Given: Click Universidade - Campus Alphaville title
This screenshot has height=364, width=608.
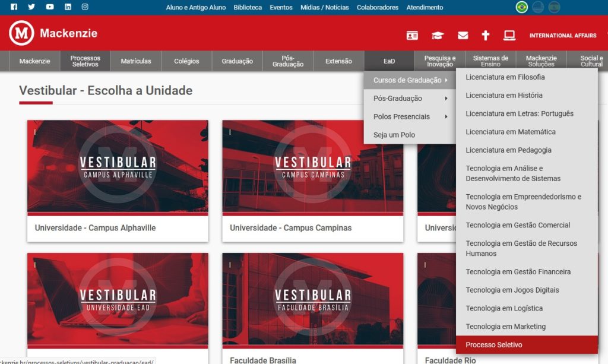Looking at the screenshot, I should tap(95, 228).
